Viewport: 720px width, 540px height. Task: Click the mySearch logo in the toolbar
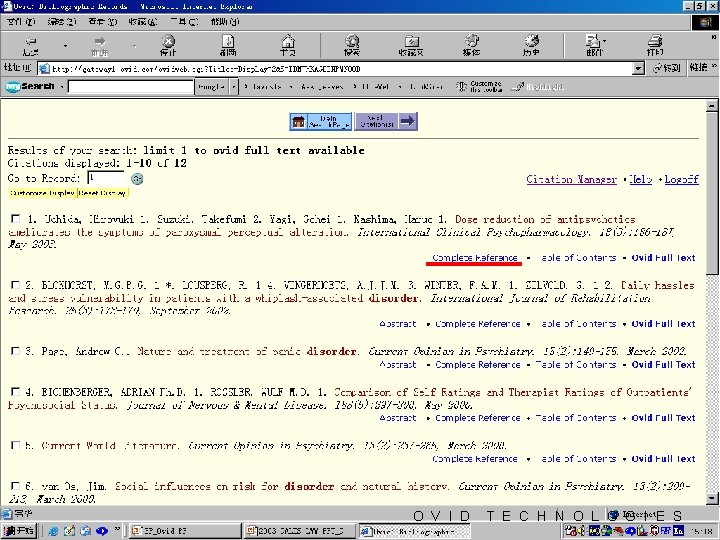point(30,86)
